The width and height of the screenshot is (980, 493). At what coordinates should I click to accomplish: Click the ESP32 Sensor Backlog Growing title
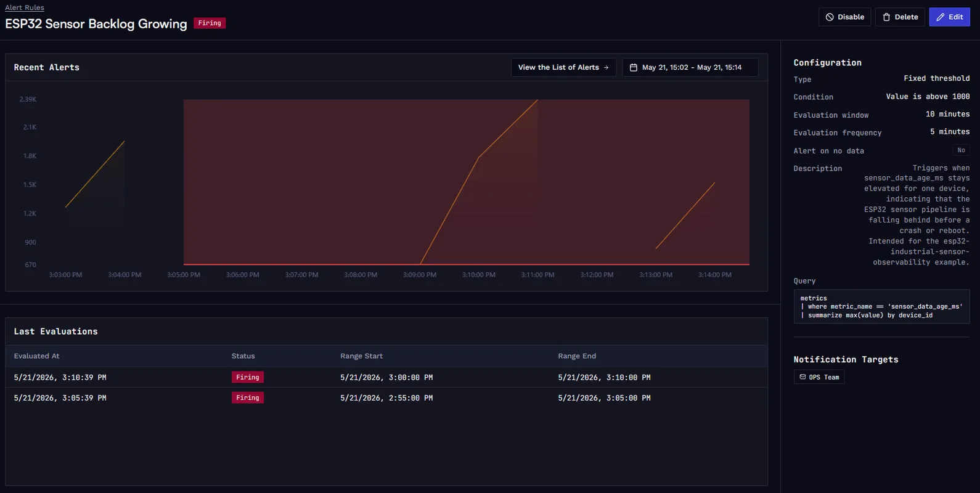pos(96,23)
